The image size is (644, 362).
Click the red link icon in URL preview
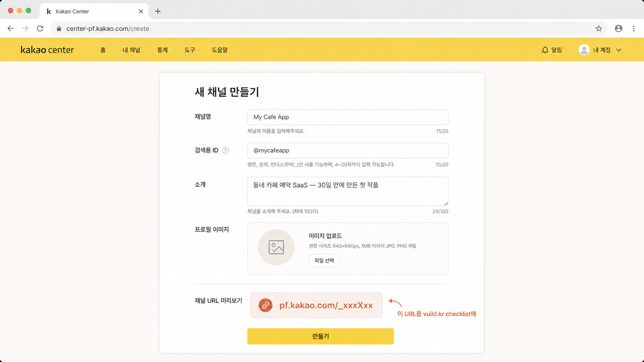coord(265,305)
